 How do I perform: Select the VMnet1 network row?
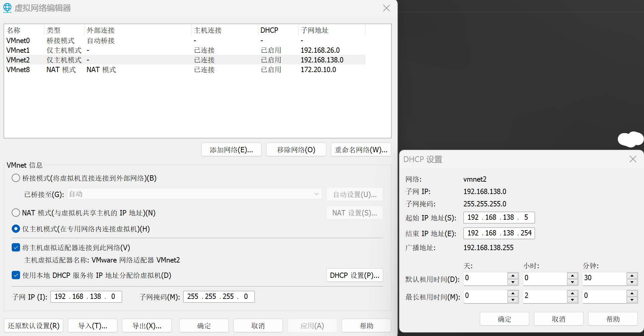(x=18, y=50)
